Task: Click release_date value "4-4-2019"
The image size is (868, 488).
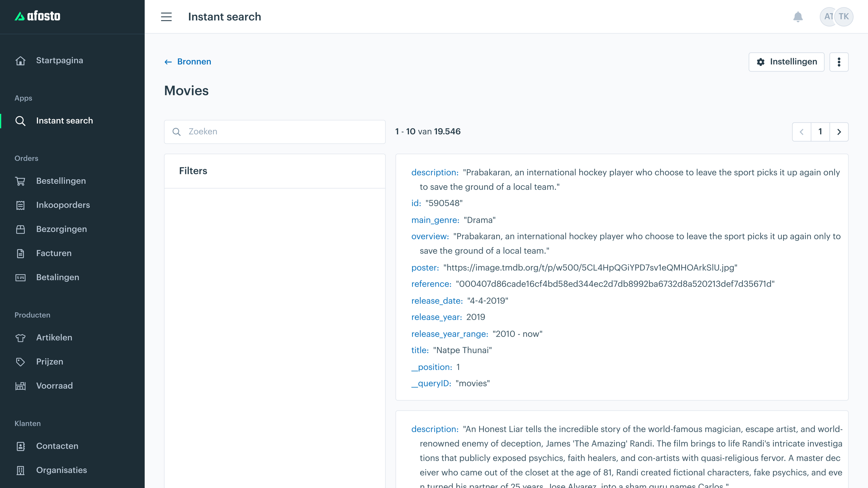Action: (487, 301)
